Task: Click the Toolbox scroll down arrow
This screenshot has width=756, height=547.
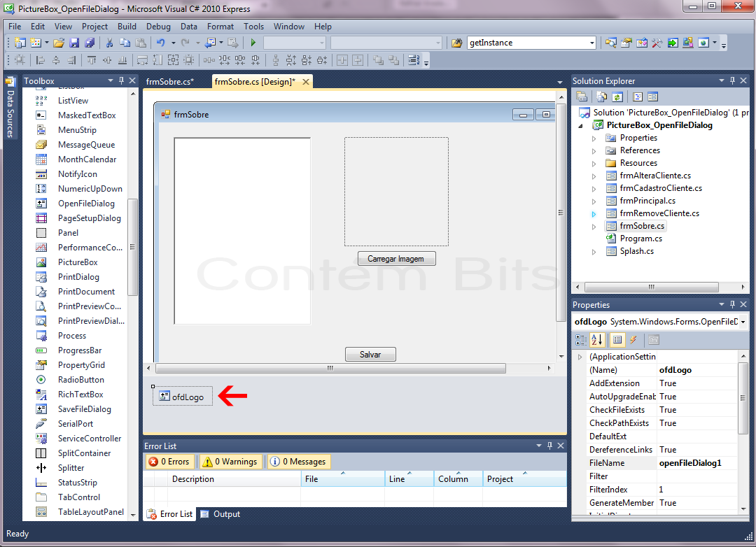Action: click(133, 516)
